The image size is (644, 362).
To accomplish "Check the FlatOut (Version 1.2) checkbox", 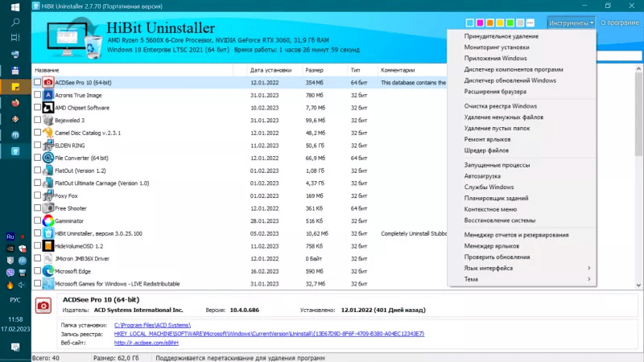I will pyautogui.click(x=37, y=170).
